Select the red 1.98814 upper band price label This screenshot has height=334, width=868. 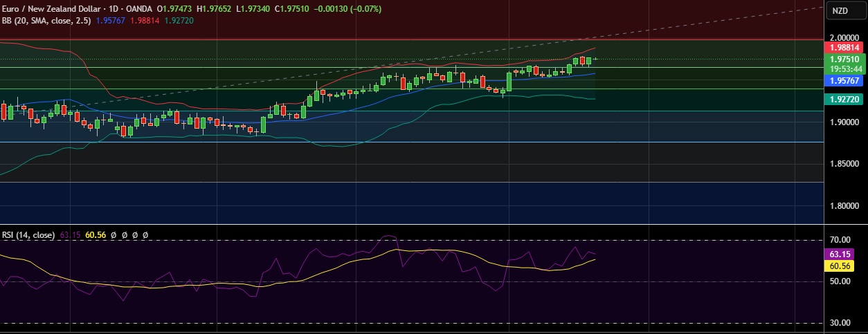pos(844,48)
